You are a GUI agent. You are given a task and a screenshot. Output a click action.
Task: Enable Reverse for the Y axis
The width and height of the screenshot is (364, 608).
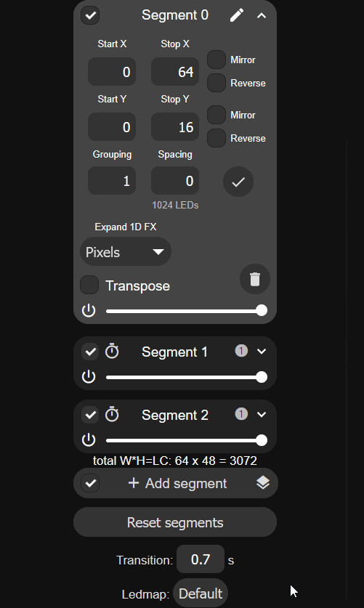click(x=217, y=138)
